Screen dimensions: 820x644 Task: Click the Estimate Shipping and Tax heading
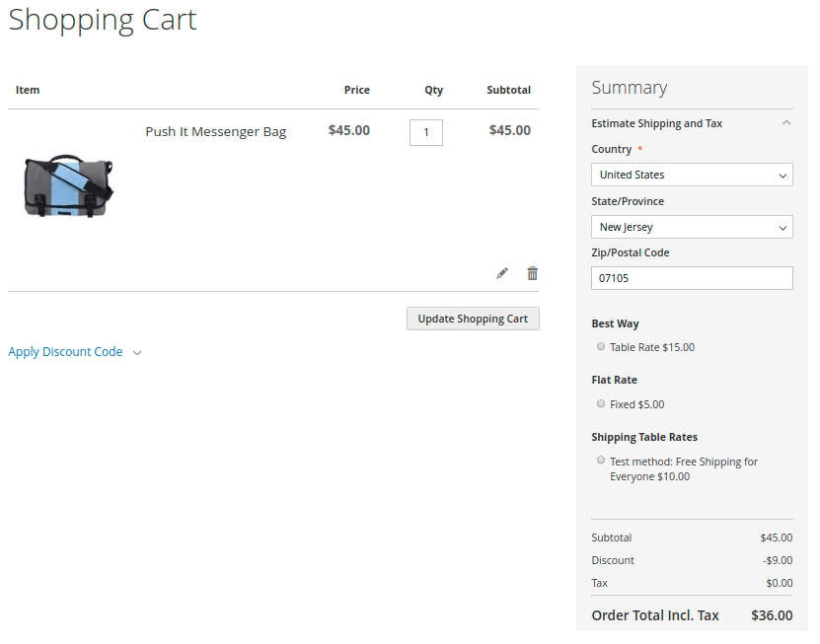(x=656, y=123)
